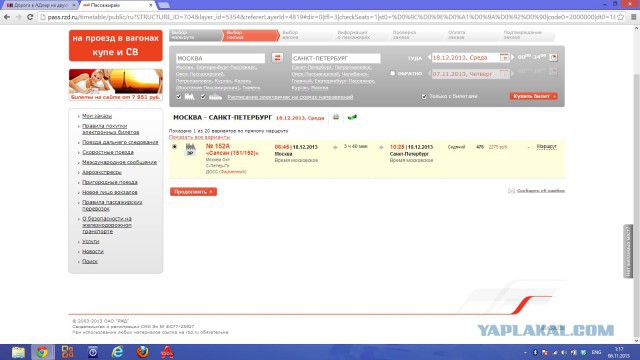Open calendar for the ТУДА date
640x360 pixels.
click(504, 58)
